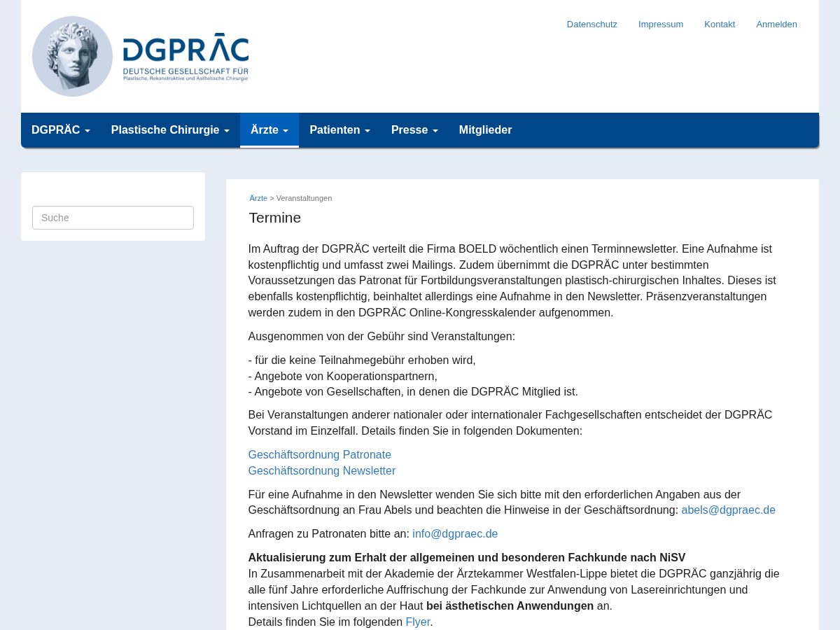
Task: Open Geschäftsordnung Newsletter document
Action: (322, 471)
